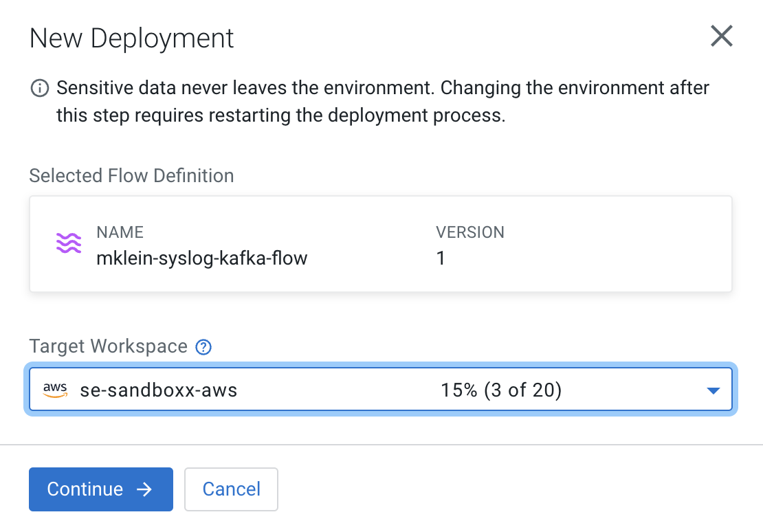Click the arrow icon inside Continue button

point(144,489)
